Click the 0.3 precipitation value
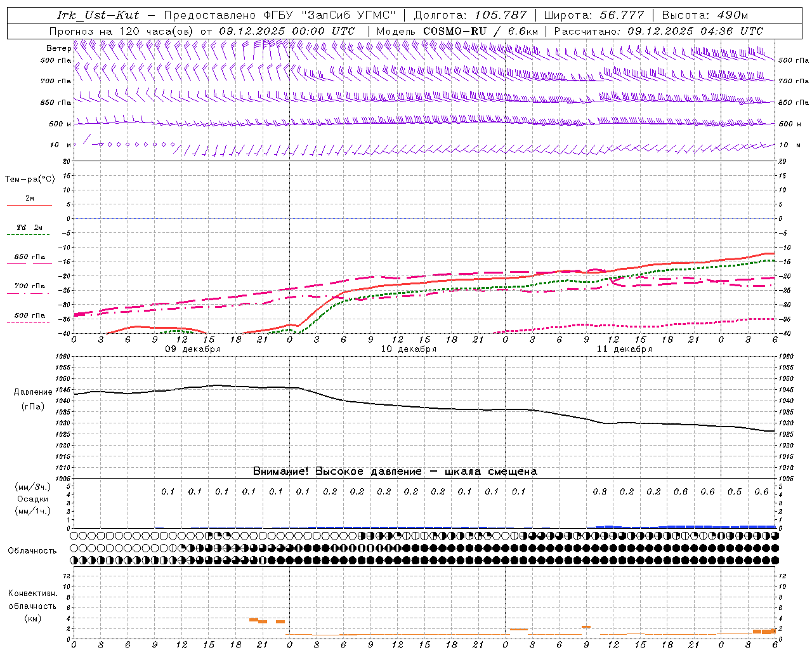Image resolution: width=812 pixels, height=650 pixels. click(599, 492)
